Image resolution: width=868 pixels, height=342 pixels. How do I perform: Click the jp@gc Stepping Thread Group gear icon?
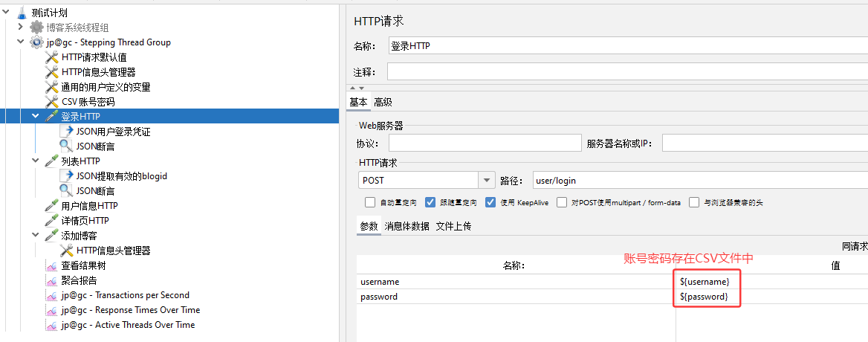coord(36,42)
